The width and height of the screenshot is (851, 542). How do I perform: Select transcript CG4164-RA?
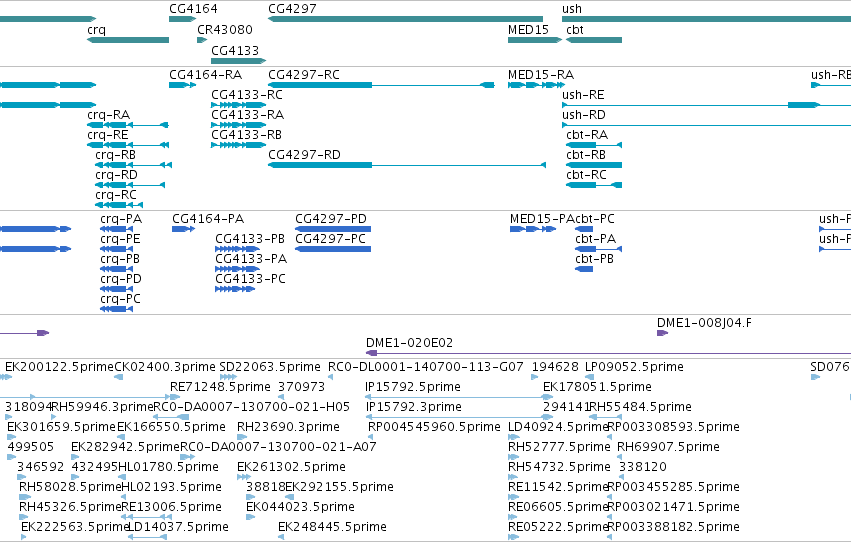[x=206, y=75]
